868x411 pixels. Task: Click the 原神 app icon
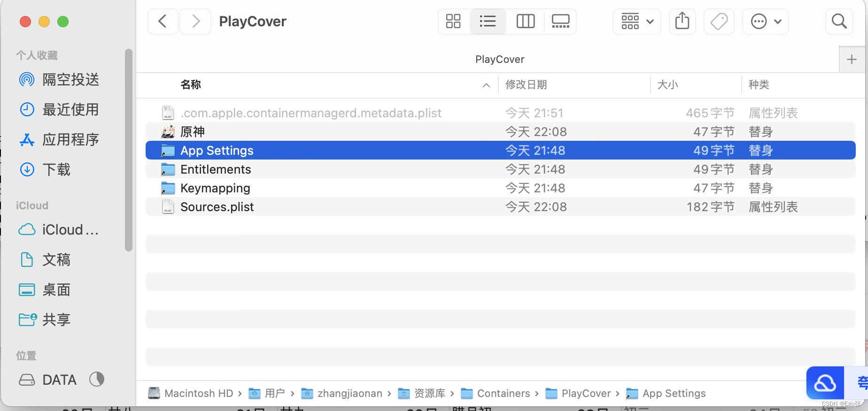pos(168,132)
